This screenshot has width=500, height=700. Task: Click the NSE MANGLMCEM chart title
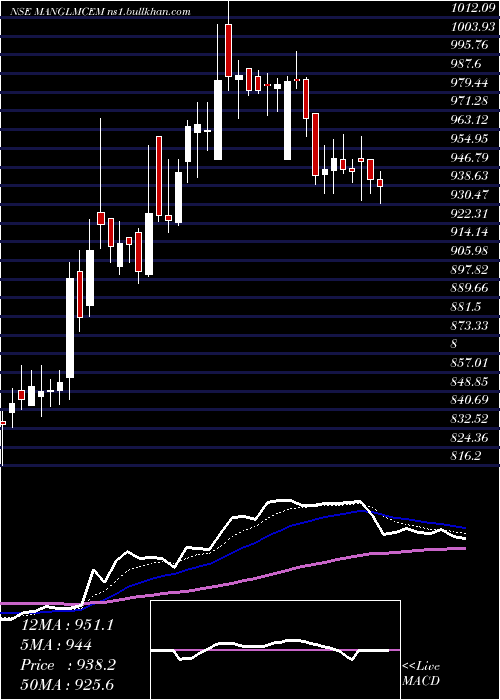(x=101, y=12)
